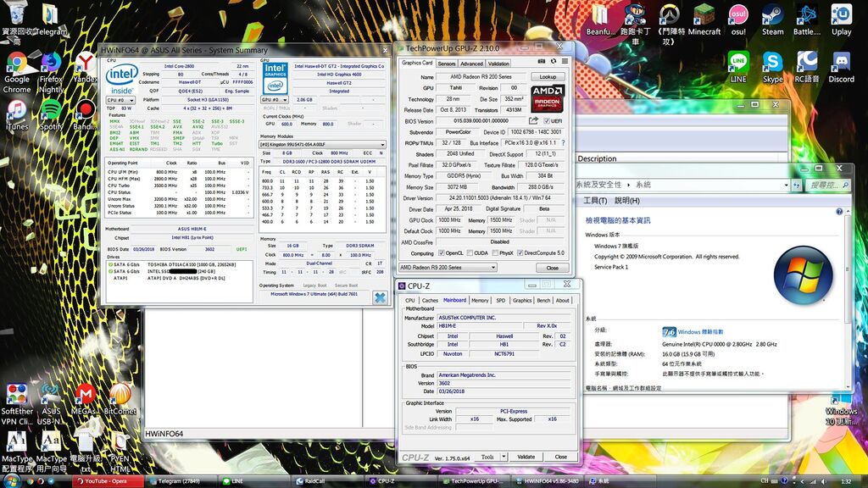Open Discord desktop shortcut
Screen dimensions: 868x488
coord(842,68)
